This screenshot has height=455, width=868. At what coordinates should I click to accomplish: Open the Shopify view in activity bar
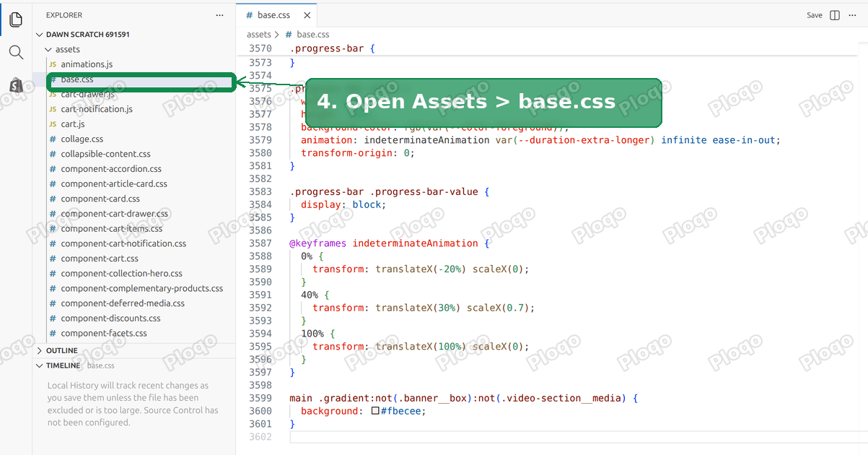[x=16, y=85]
